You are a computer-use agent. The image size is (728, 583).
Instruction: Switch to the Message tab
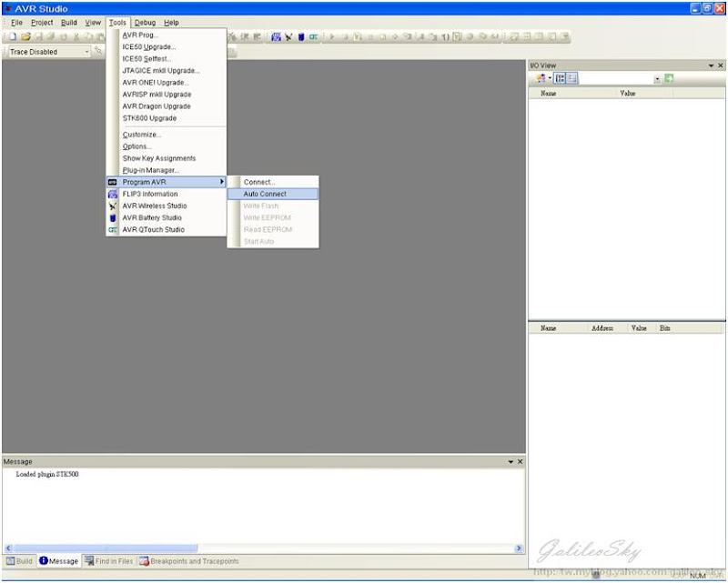click(x=59, y=561)
